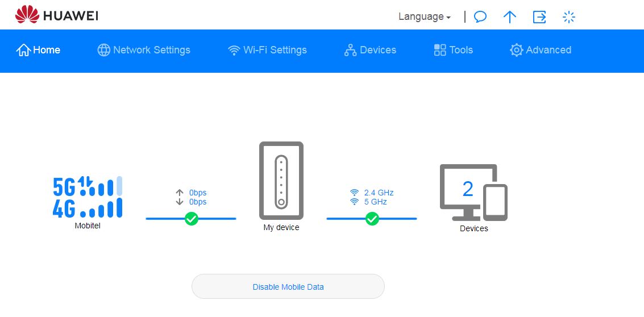Open the Network Settings tab
This screenshot has height=317, width=644.
coord(144,50)
